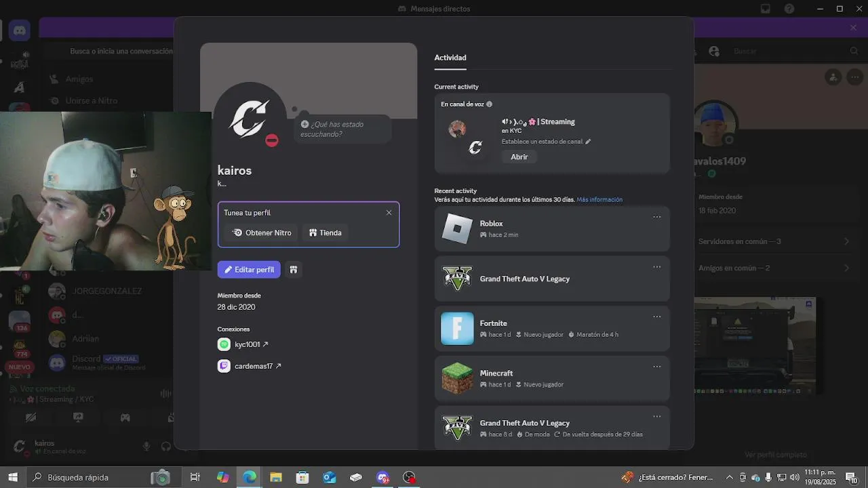Select the Actividad tab

(450, 58)
